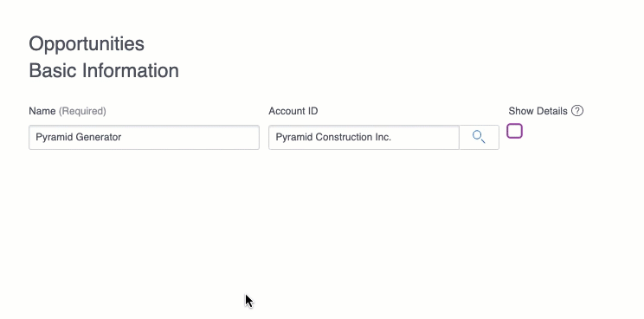The width and height of the screenshot is (644, 319).
Task: Enable the Show Details checkbox
Action: 515,131
